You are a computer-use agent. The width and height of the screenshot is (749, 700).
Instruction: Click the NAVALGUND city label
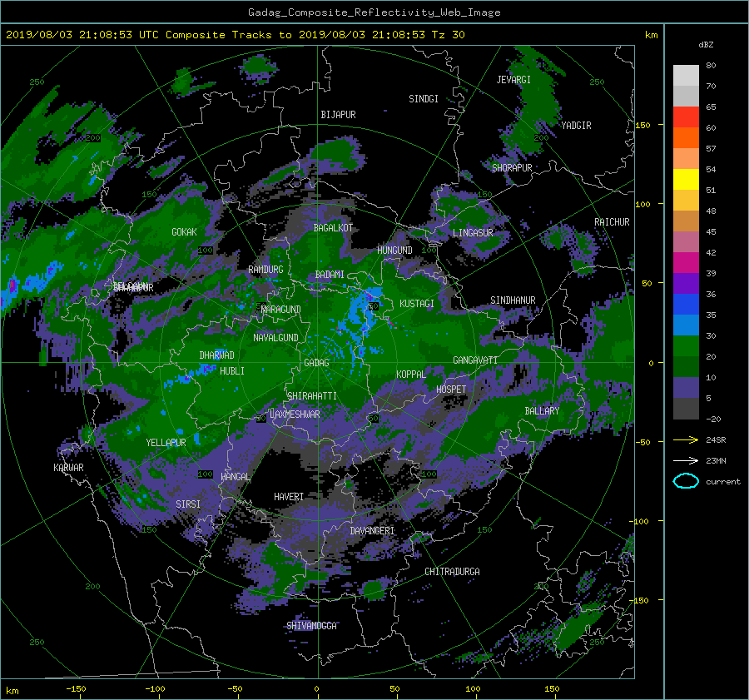[275, 338]
